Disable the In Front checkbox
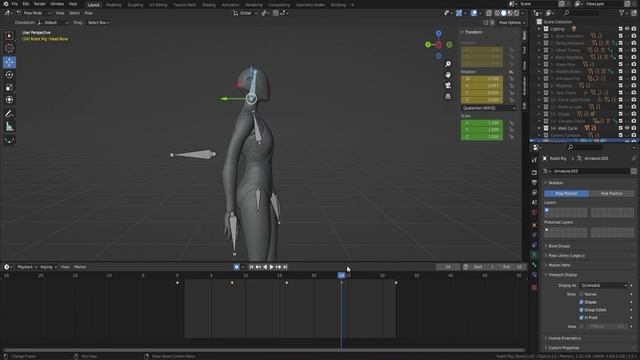Screen dimensions: 640x360 (x=581, y=317)
